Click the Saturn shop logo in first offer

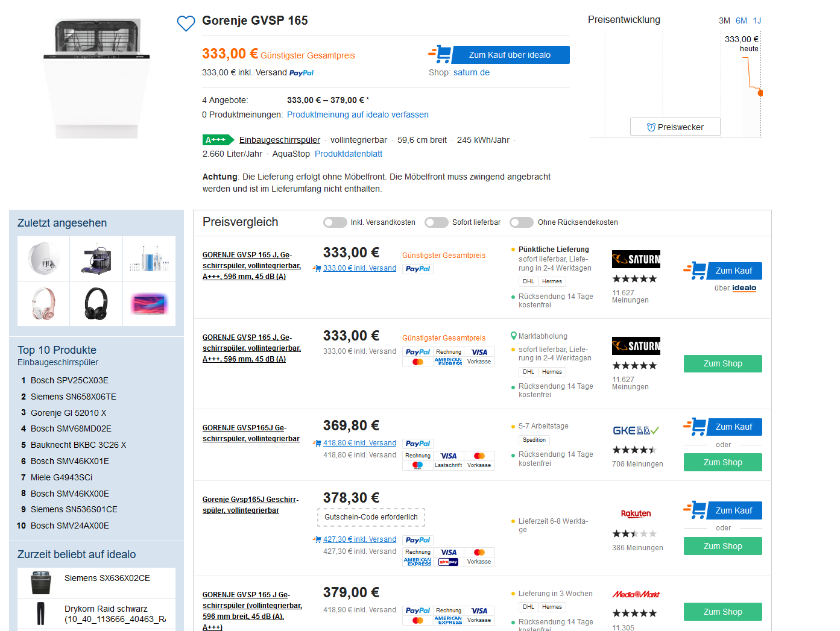[636, 259]
